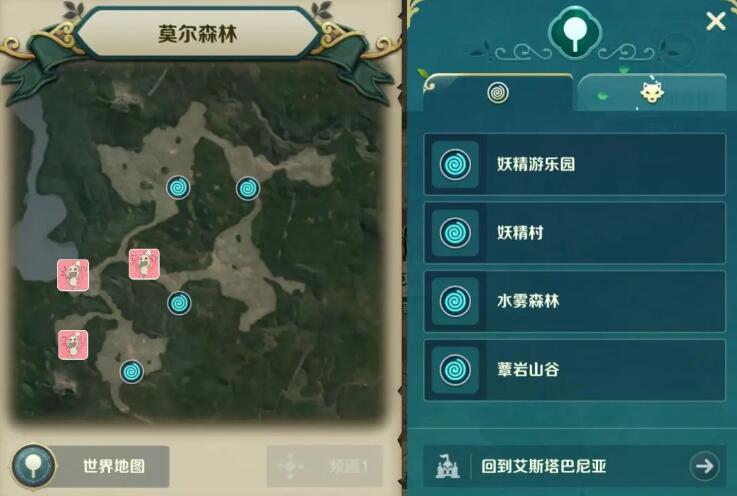Image resolution: width=737 pixels, height=496 pixels.
Task: Click the lowest pink monster marker
Action: [73, 345]
